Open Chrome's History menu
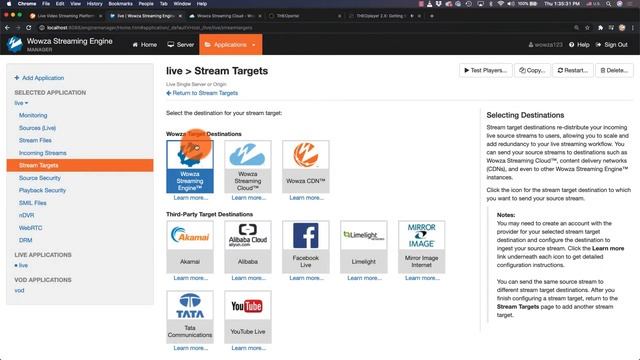 pos(94,4)
